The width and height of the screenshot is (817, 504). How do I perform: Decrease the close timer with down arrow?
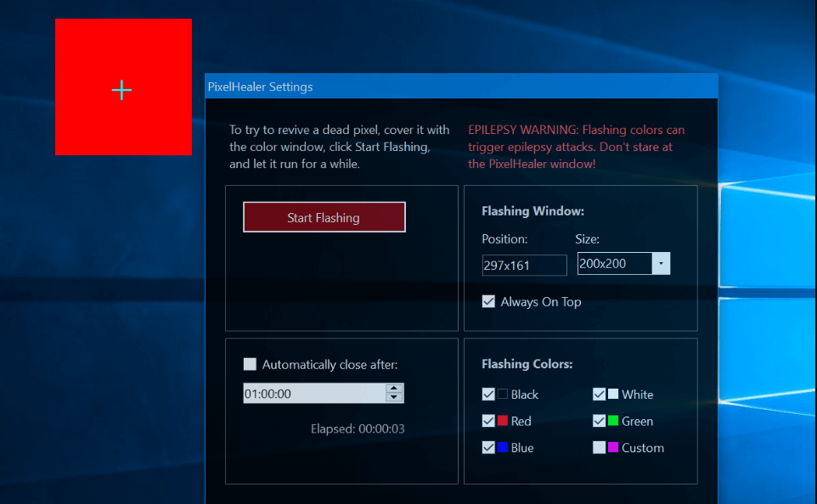click(x=394, y=398)
